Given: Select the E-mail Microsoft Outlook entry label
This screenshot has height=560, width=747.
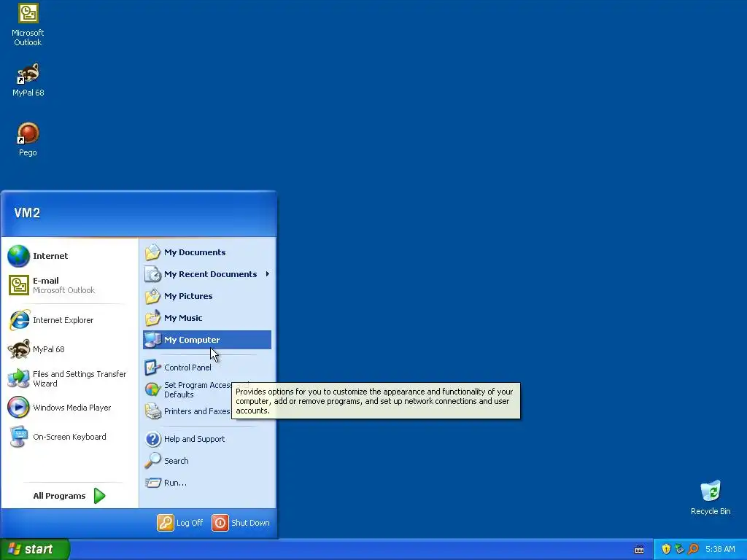Looking at the screenshot, I should [x=64, y=285].
